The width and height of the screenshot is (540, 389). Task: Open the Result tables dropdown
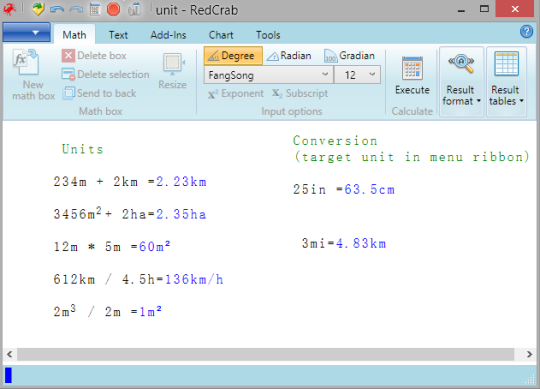506,82
